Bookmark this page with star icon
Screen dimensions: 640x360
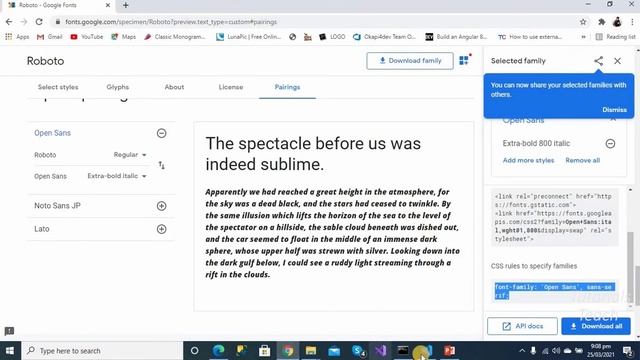(583, 22)
